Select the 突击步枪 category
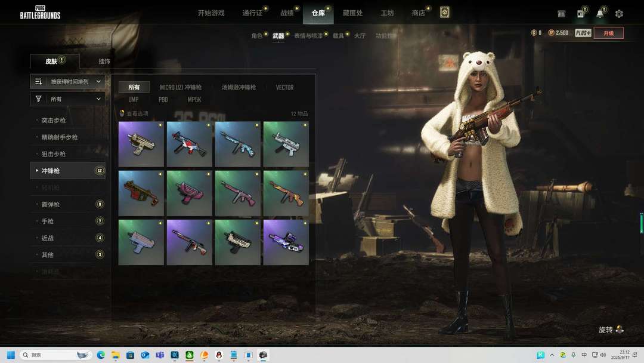The image size is (644, 363). 68,121
